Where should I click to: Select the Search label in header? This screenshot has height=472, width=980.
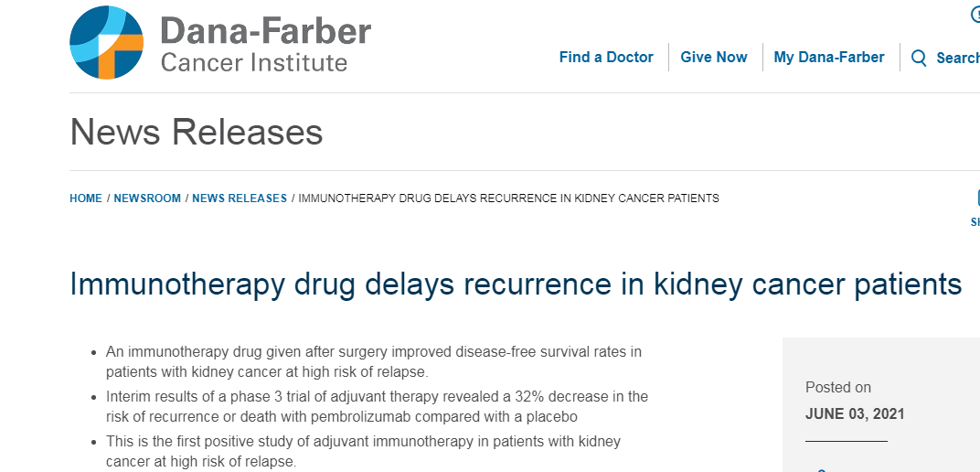[x=957, y=59]
